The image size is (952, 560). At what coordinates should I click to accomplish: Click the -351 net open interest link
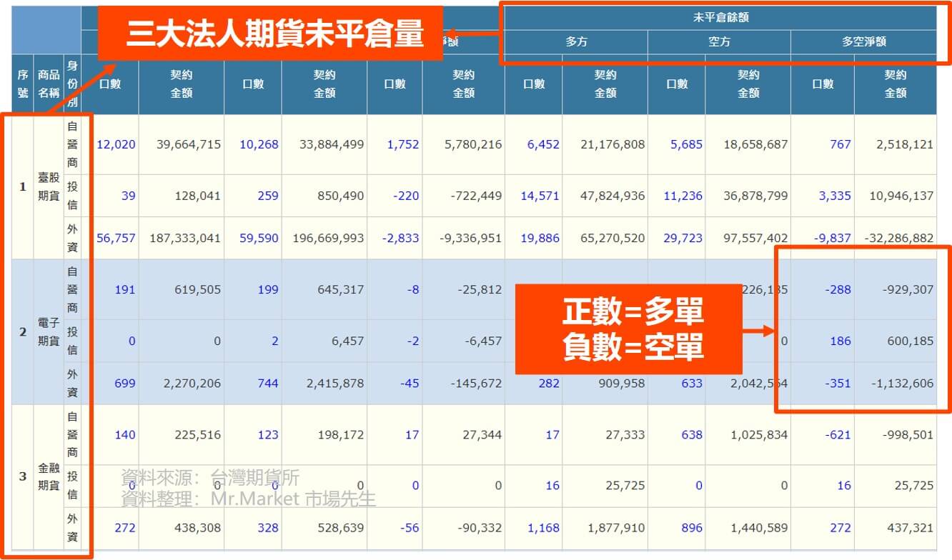click(x=838, y=384)
